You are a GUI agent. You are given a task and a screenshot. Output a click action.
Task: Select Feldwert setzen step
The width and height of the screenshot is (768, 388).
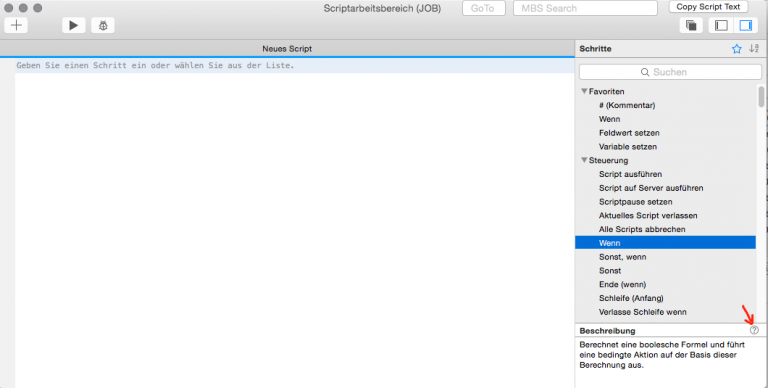pos(629,133)
